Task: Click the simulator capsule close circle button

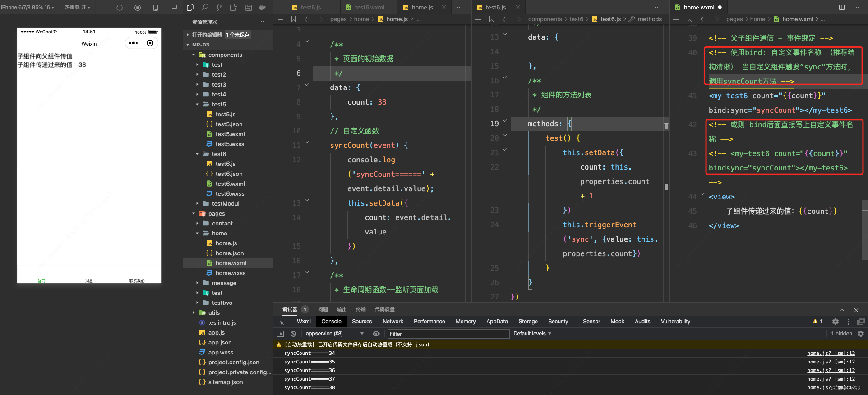Action: click(x=150, y=43)
